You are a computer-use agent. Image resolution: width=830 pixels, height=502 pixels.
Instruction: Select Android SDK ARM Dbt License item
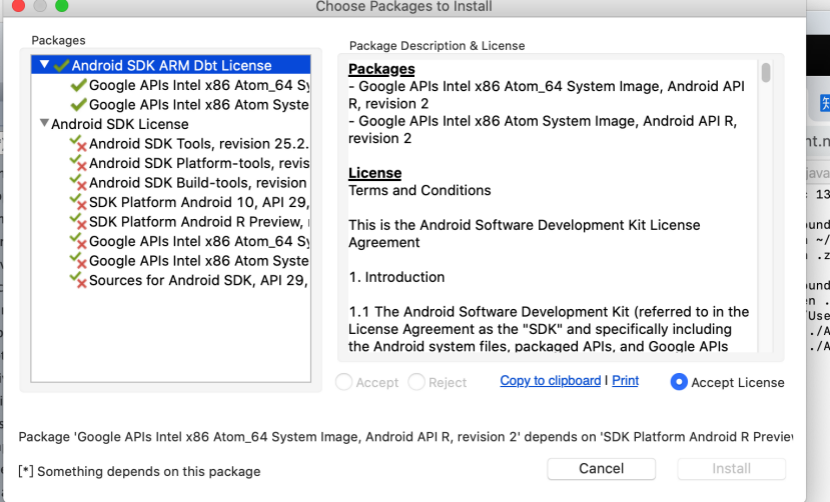click(171, 65)
